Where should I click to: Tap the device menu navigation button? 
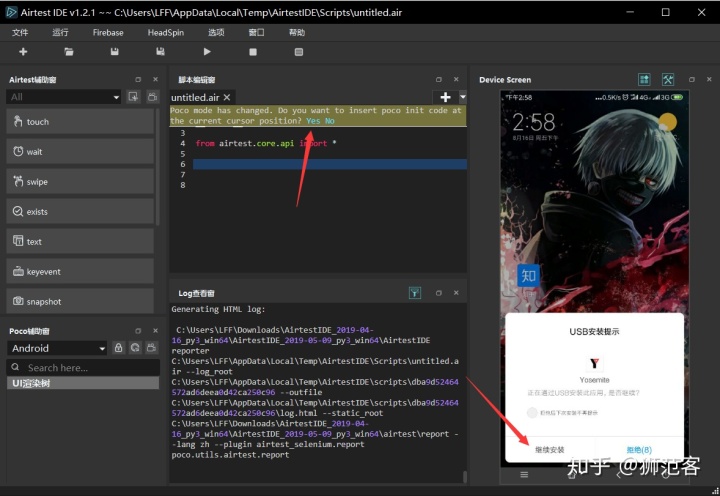click(x=524, y=474)
